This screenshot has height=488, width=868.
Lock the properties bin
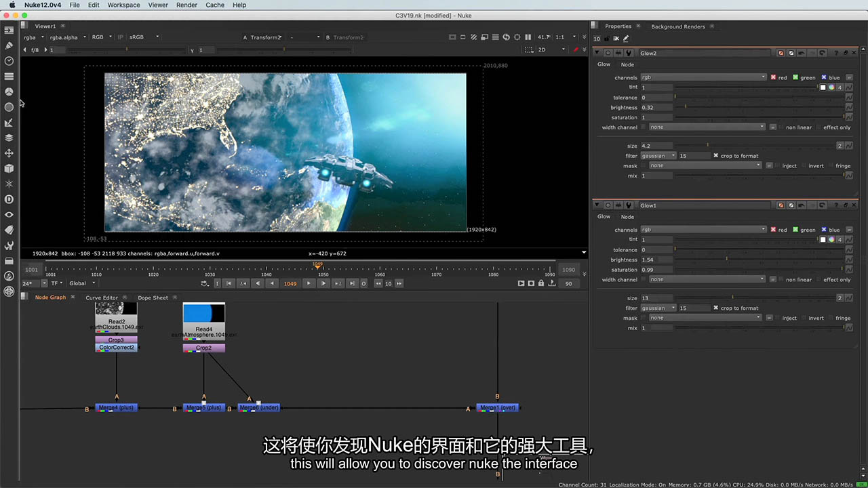pos(606,39)
